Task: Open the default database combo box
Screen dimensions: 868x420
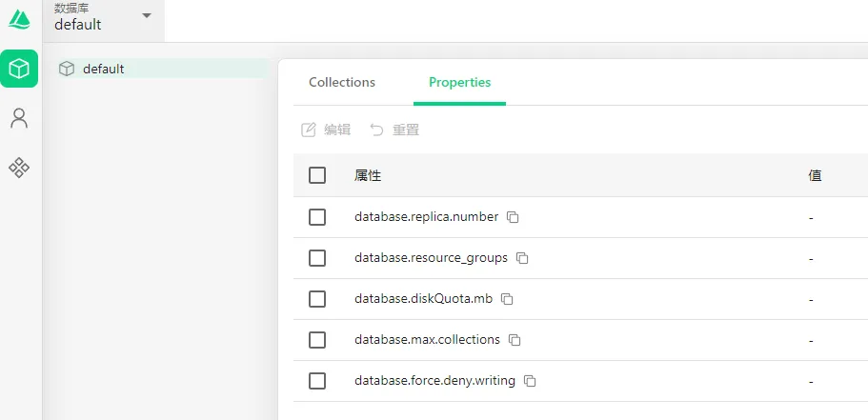Action: click(104, 19)
